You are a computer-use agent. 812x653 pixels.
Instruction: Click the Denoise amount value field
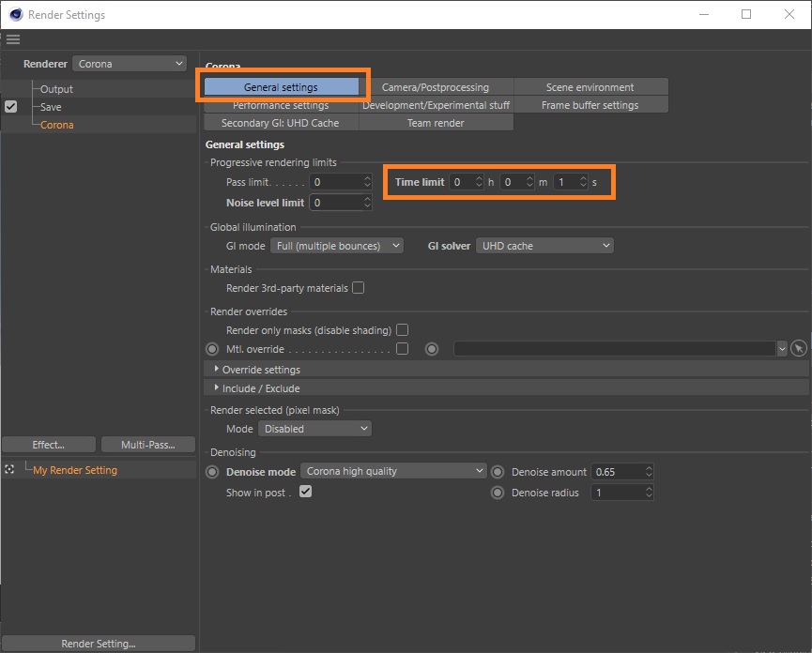click(x=618, y=471)
